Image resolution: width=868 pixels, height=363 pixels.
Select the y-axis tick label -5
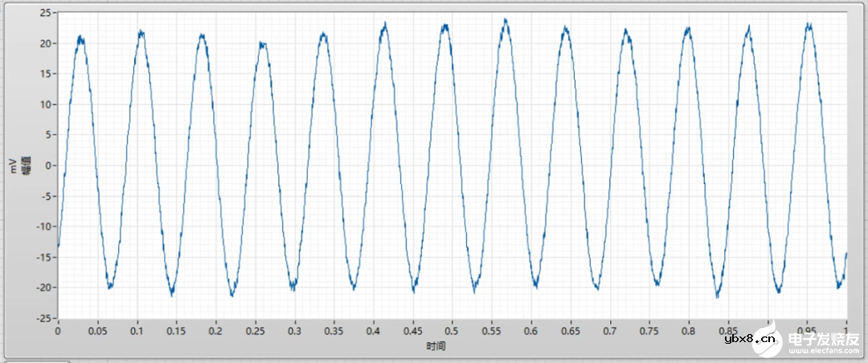coord(45,196)
